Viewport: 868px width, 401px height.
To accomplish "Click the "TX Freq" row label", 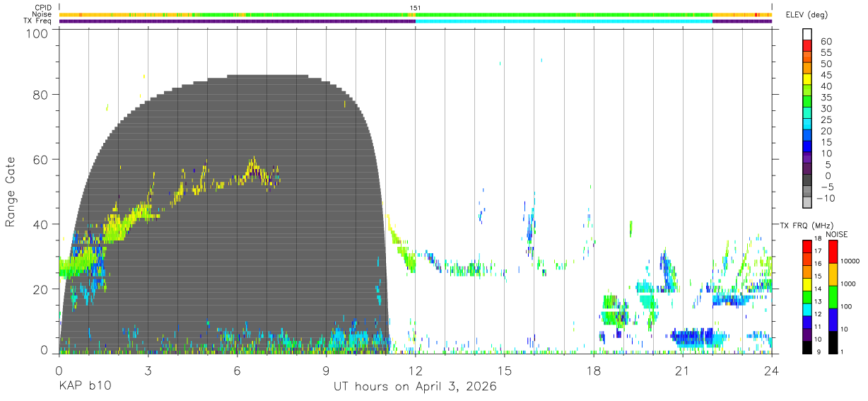I will (39, 21).
